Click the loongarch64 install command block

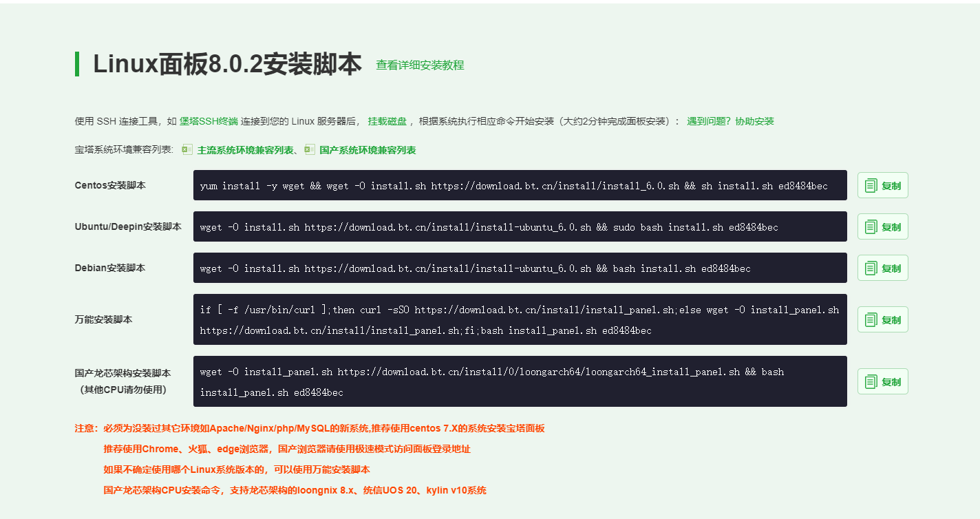click(x=520, y=381)
